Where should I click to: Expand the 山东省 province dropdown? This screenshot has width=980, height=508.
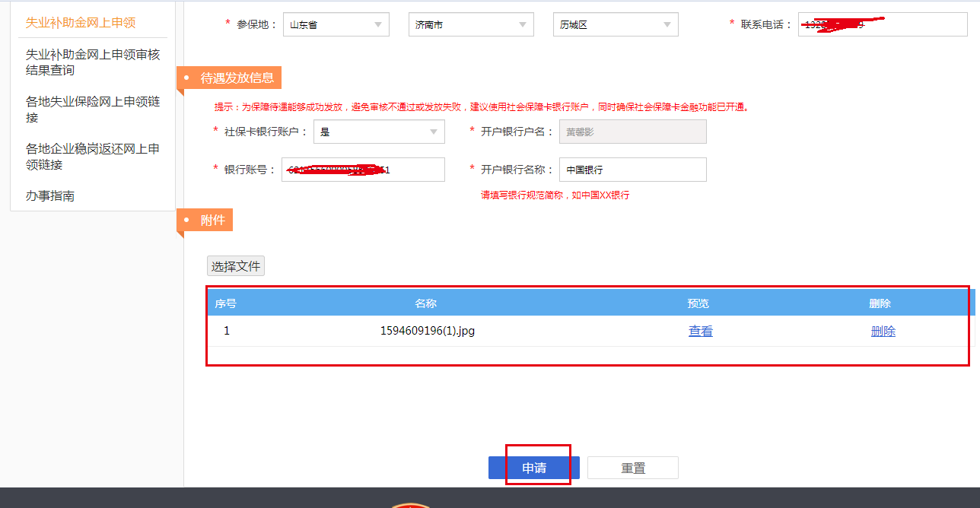click(x=336, y=25)
